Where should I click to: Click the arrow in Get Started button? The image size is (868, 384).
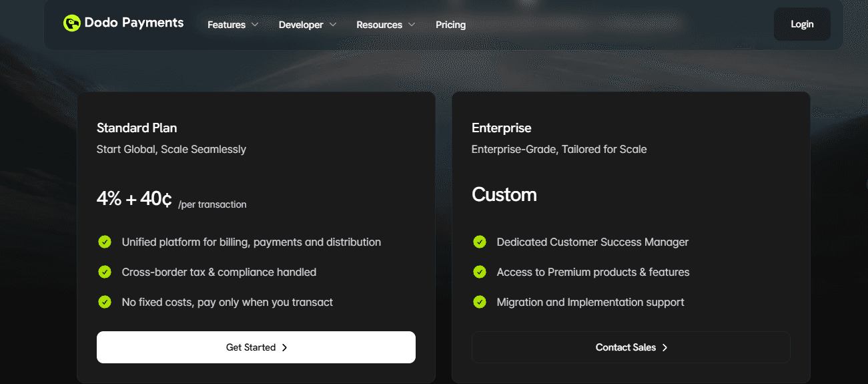click(x=284, y=347)
